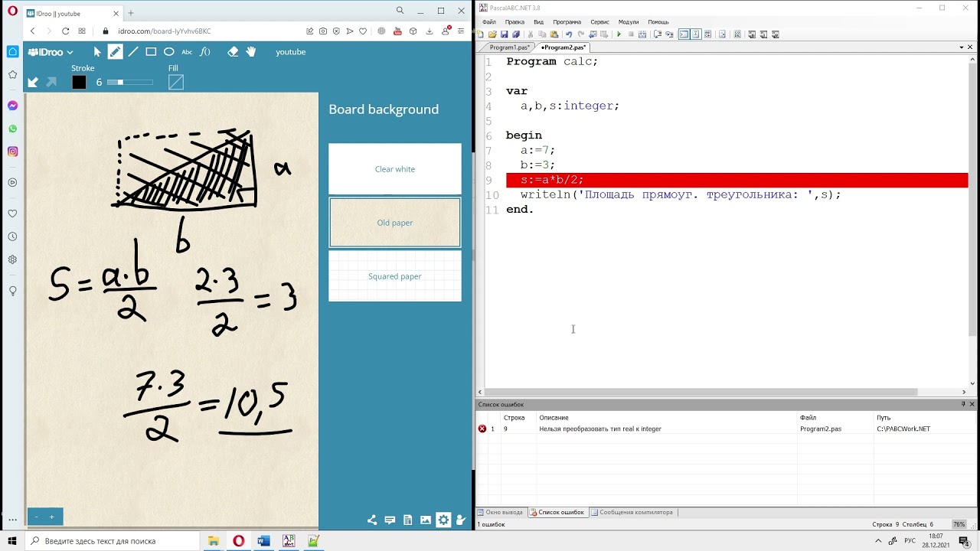Viewport: 980px width, 551px height.
Task: Open Opera sidebar Messenger icon
Action: [12, 106]
